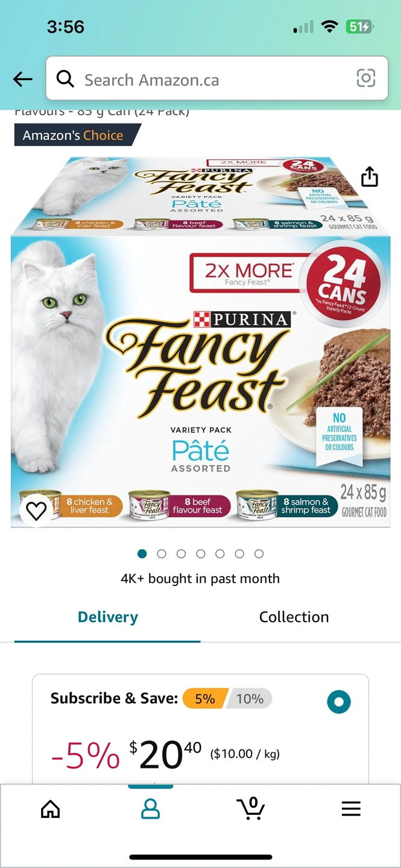
Task: Tap the Fancy Feast product image
Action: [x=200, y=342]
